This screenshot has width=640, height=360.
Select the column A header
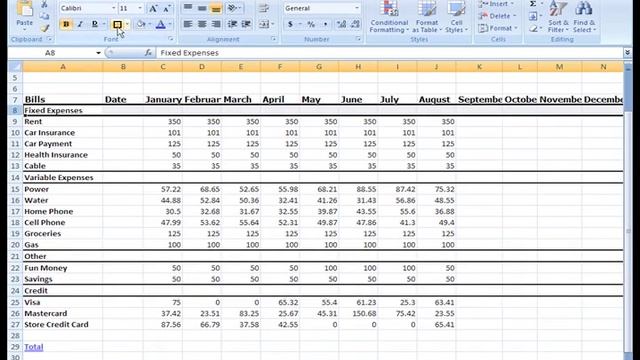(x=63, y=67)
